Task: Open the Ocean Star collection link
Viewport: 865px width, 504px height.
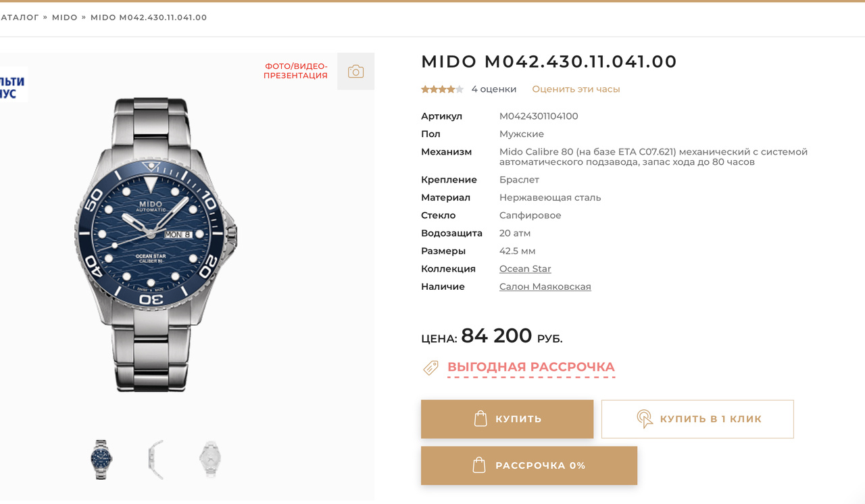Action: click(x=525, y=269)
